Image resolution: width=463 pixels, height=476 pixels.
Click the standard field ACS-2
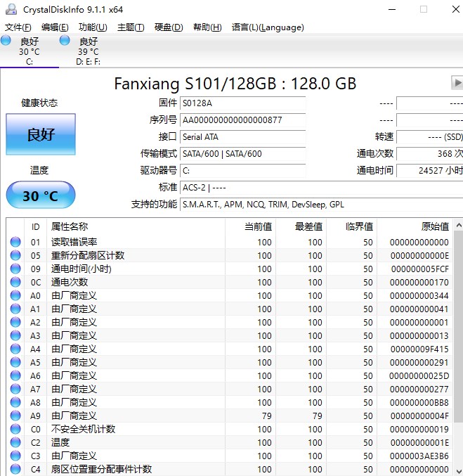click(x=322, y=188)
